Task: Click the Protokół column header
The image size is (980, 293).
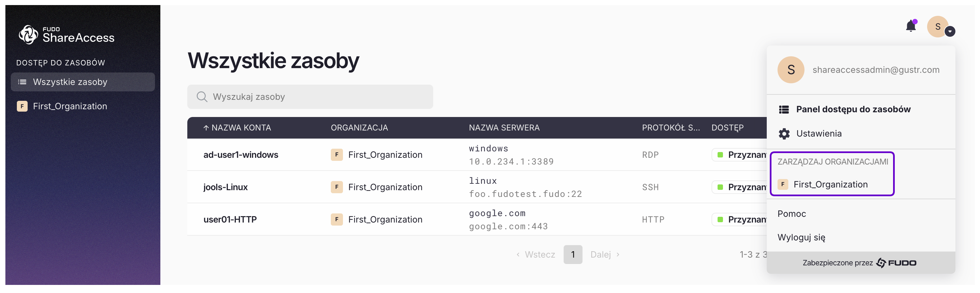Action: [670, 128]
